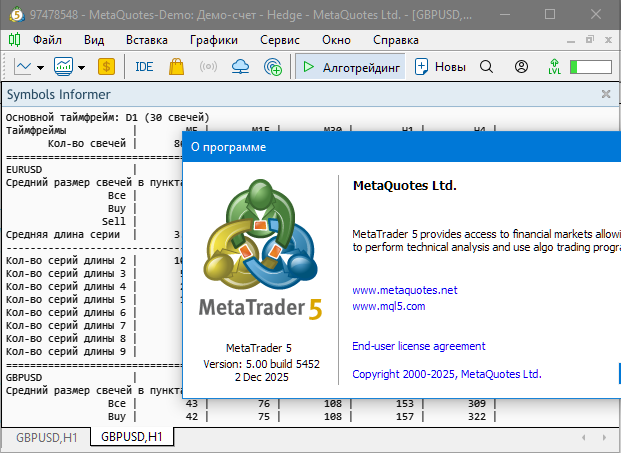Open the Вставка menu
This screenshot has height=453, width=621.
pos(147,40)
